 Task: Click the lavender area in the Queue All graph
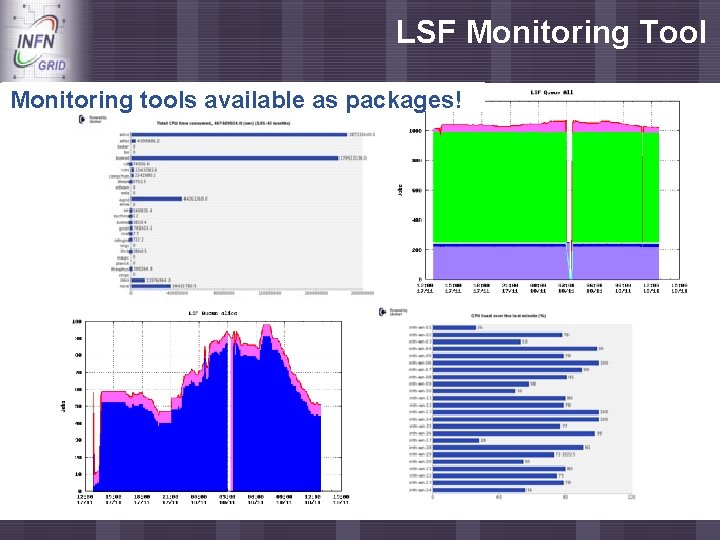501,263
